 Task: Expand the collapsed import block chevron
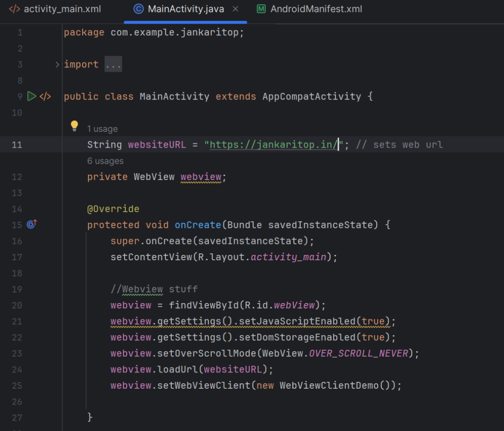(x=57, y=64)
